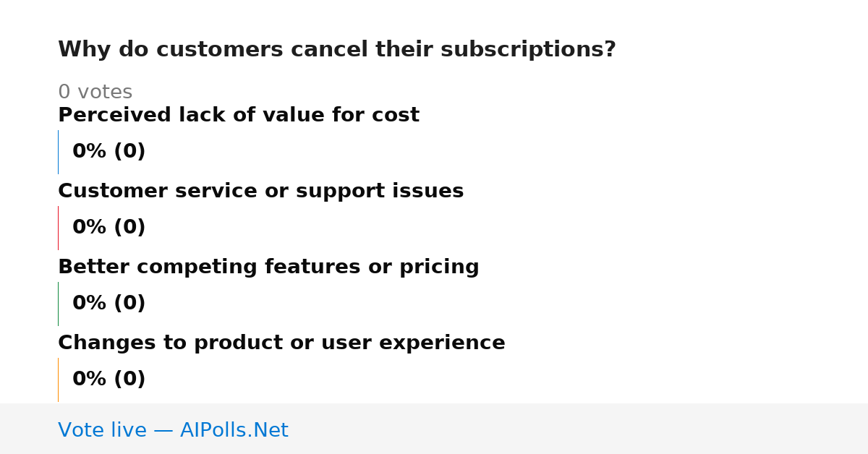Click the 0% (0) result under Perceived lack of value
Viewport: 868px width, 454px height.
coord(109,152)
